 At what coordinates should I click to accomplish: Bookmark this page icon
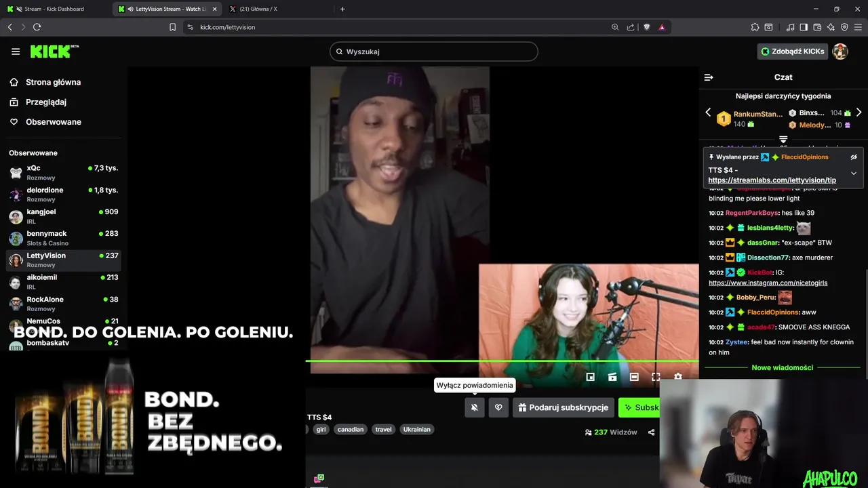pos(172,27)
